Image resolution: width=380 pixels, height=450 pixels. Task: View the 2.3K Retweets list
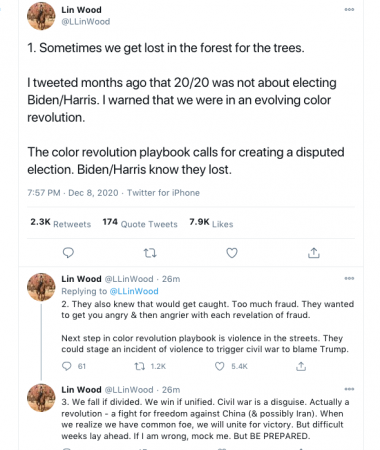click(x=61, y=223)
